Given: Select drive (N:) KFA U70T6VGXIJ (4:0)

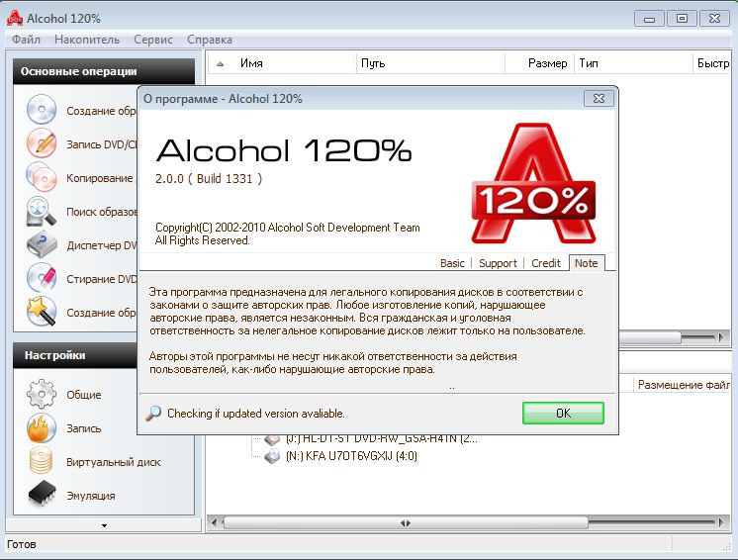Looking at the screenshot, I should 351,456.
